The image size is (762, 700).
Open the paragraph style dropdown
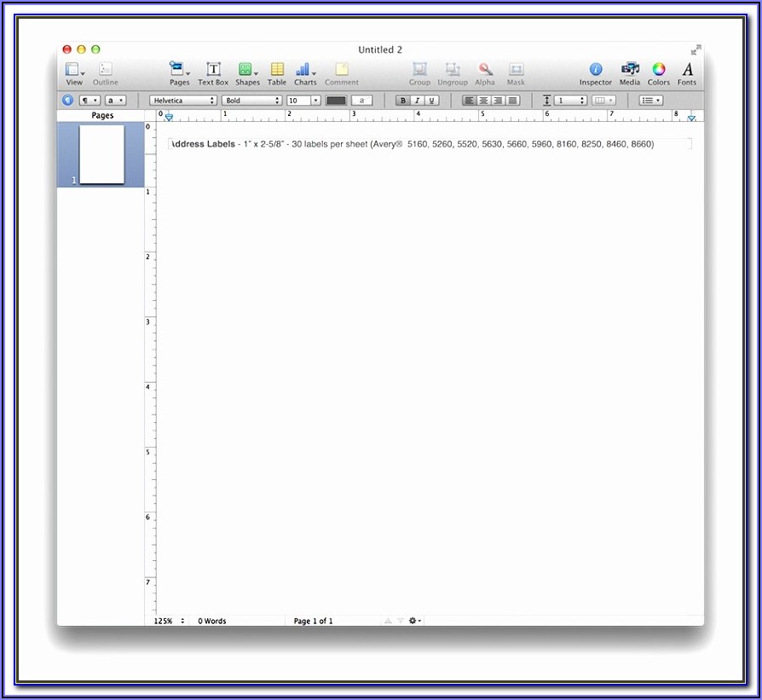coord(89,101)
